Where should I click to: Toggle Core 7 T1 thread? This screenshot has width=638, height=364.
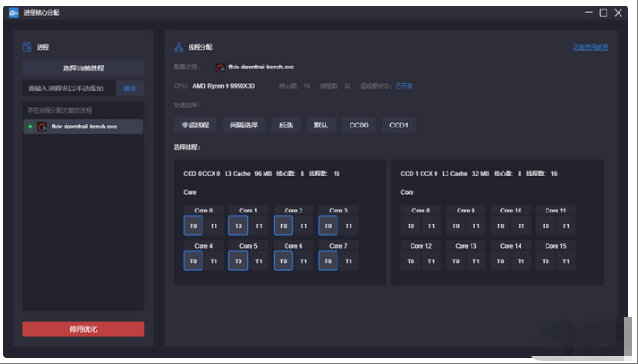tap(349, 261)
